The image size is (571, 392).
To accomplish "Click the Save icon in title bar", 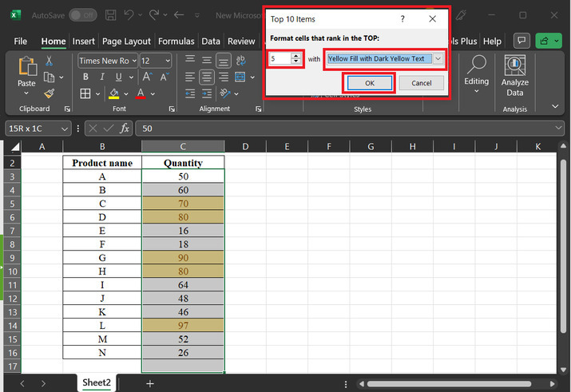I will coord(110,15).
